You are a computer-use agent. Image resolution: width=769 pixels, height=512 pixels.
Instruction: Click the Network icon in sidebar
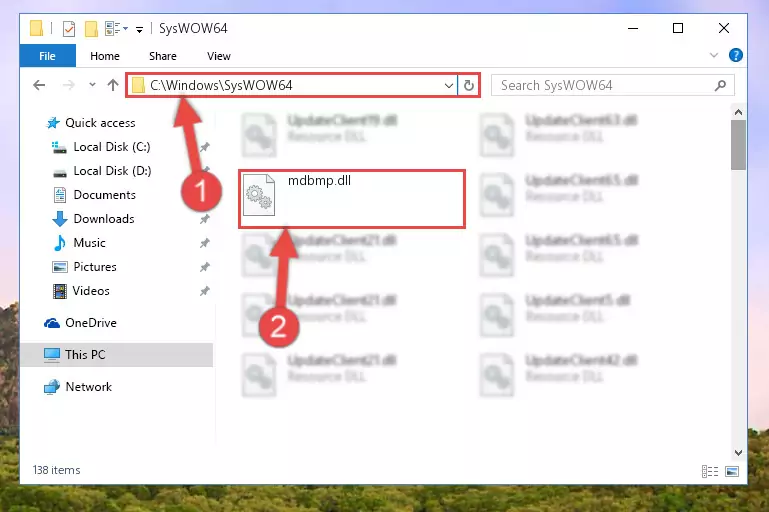[51, 387]
